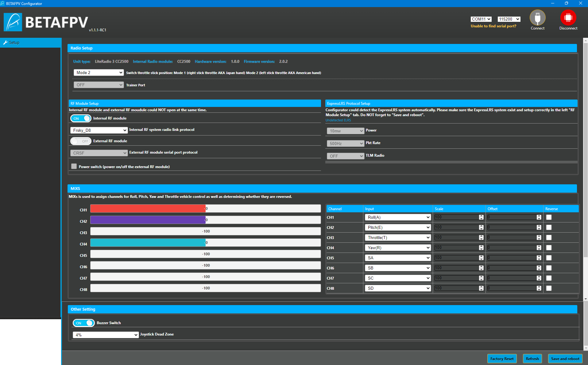The width and height of the screenshot is (588, 365).
Task: Increase CH1 Scale with stepper up arrow
Action: [481, 216]
